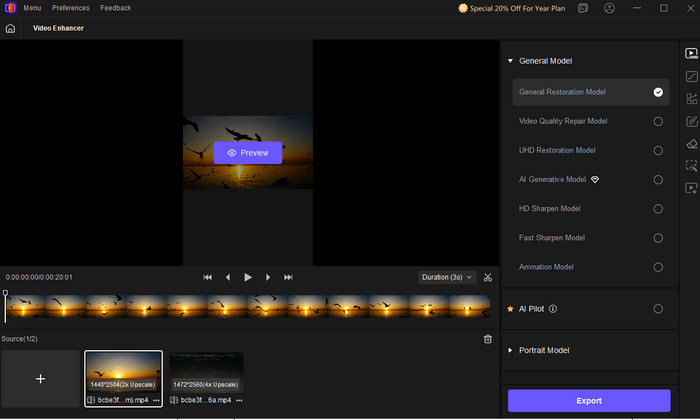Step forward one frame
The width and height of the screenshot is (700, 420).
268,277
